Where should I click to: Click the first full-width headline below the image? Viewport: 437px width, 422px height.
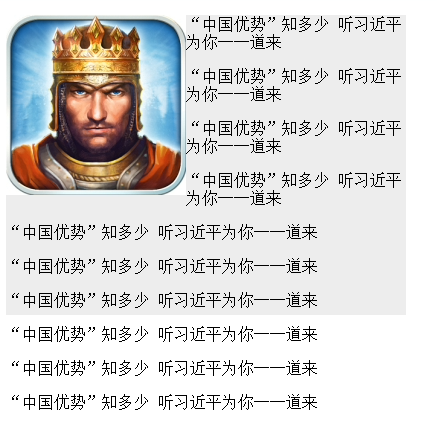tap(164, 232)
